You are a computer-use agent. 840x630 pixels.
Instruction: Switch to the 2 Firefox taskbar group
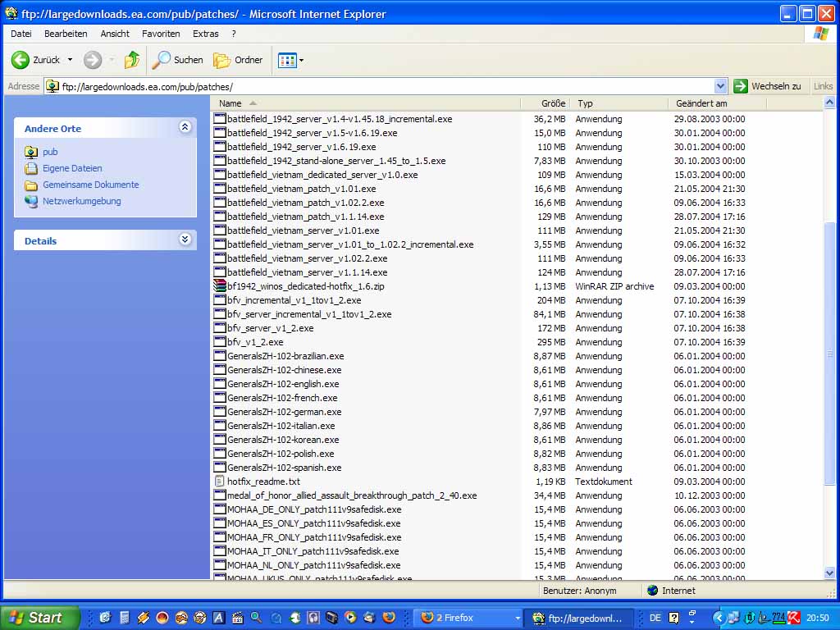467,618
